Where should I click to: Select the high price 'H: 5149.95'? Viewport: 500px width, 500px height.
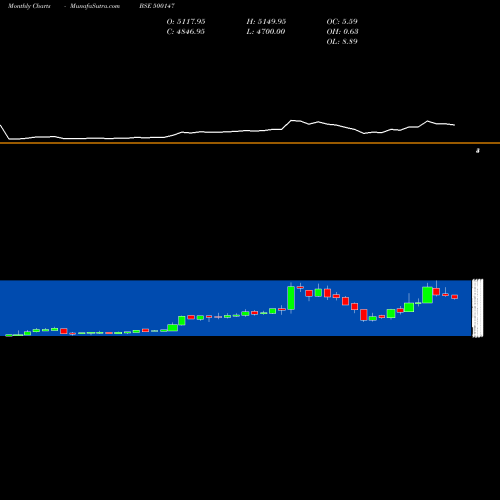pos(266,22)
